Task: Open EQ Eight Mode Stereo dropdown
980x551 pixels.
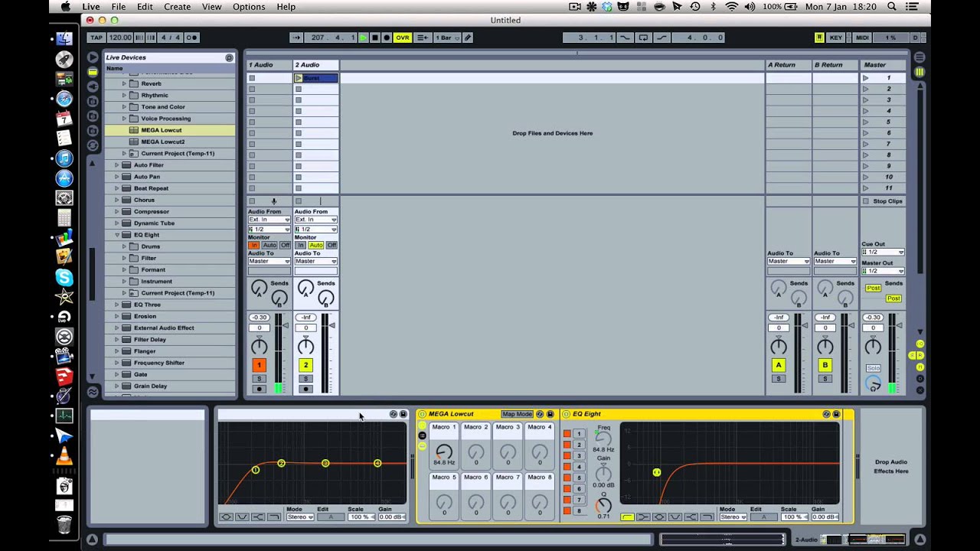Action: point(732,517)
